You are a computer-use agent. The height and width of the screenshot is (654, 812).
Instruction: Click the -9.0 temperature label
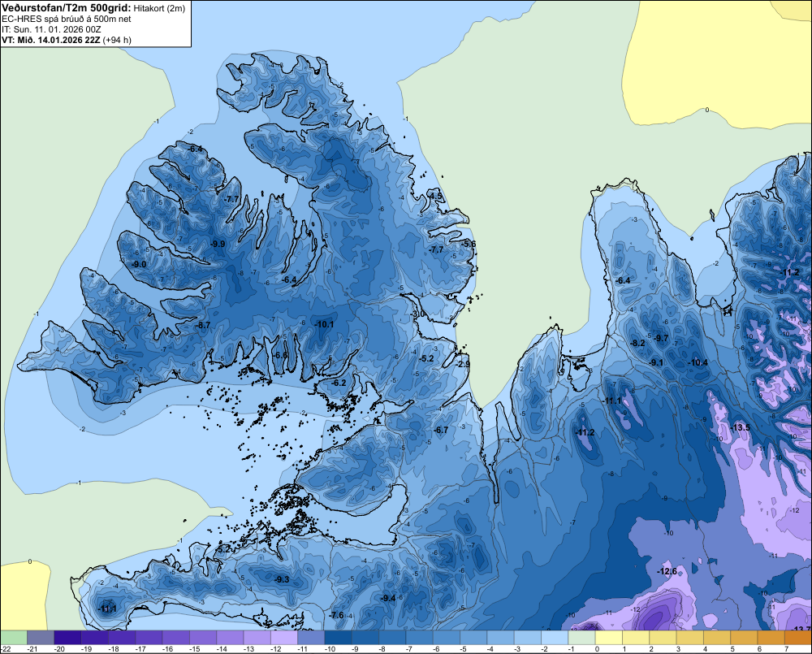click(x=139, y=264)
